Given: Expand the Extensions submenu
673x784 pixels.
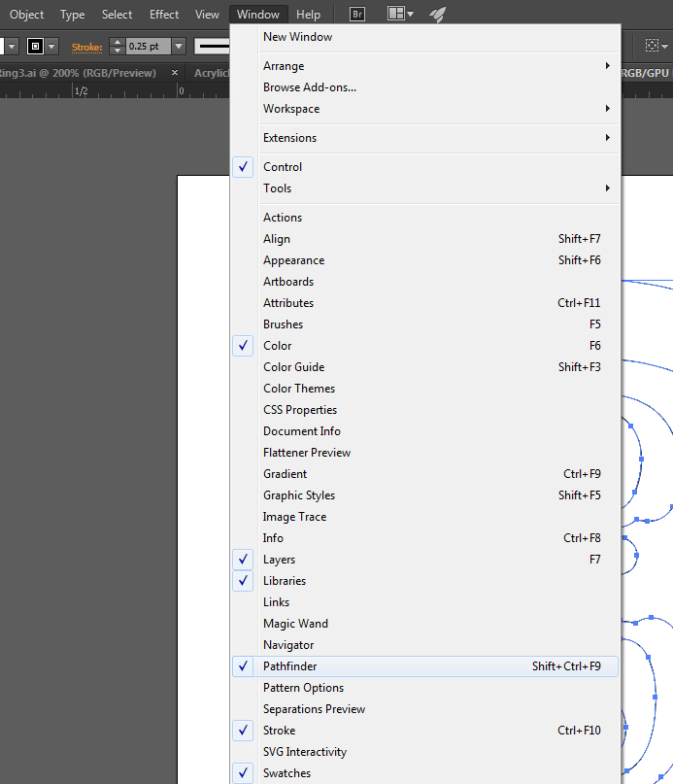Looking at the screenshot, I should (425, 138).
